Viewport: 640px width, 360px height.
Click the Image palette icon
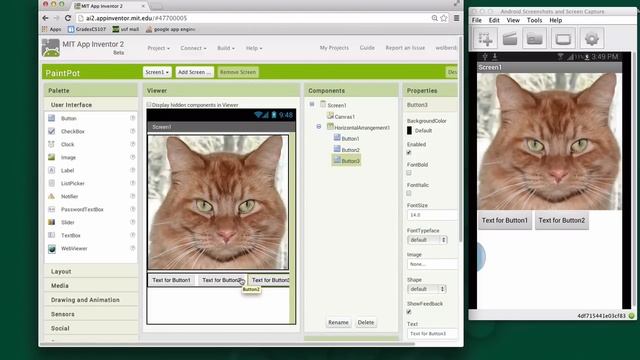51,157
